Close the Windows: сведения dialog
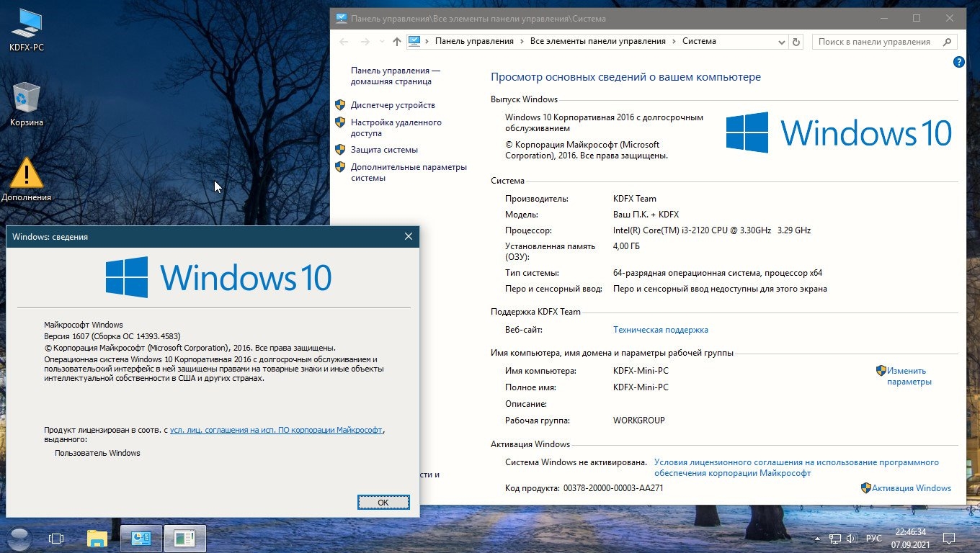 [x=409, y=236]
